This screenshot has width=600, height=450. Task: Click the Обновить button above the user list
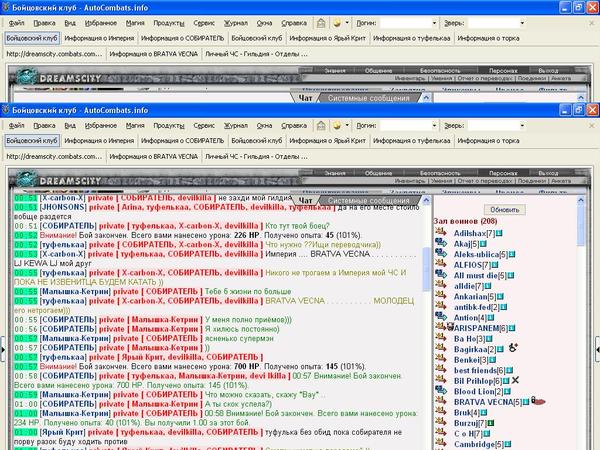(x=505, y=210)
